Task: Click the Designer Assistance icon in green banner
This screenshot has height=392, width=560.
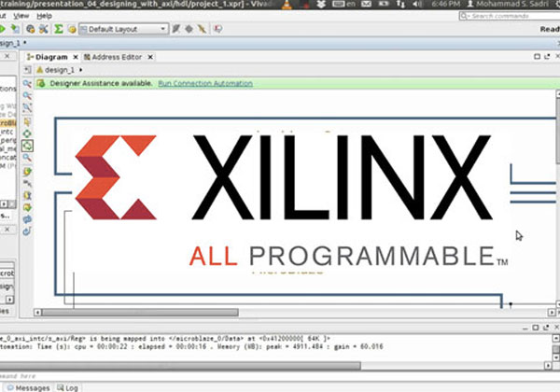Action: click(41, 84)
